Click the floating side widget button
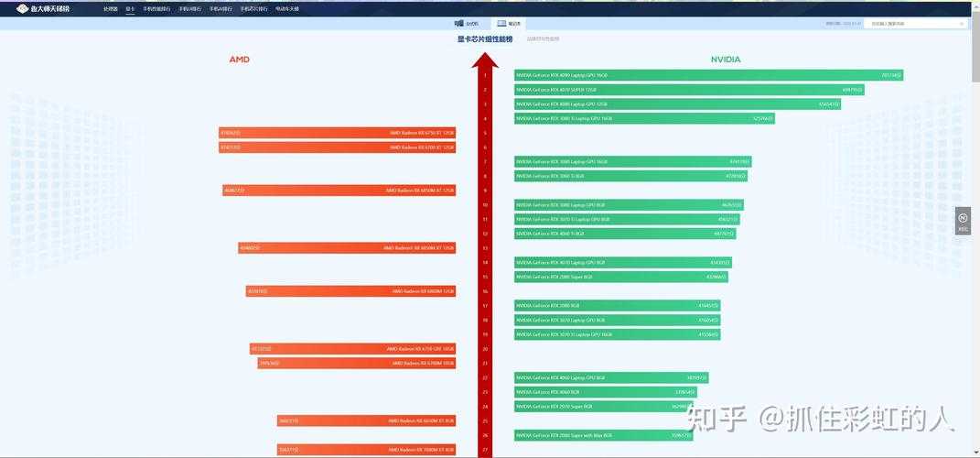The image size is (980, 458). coord(963,221)
